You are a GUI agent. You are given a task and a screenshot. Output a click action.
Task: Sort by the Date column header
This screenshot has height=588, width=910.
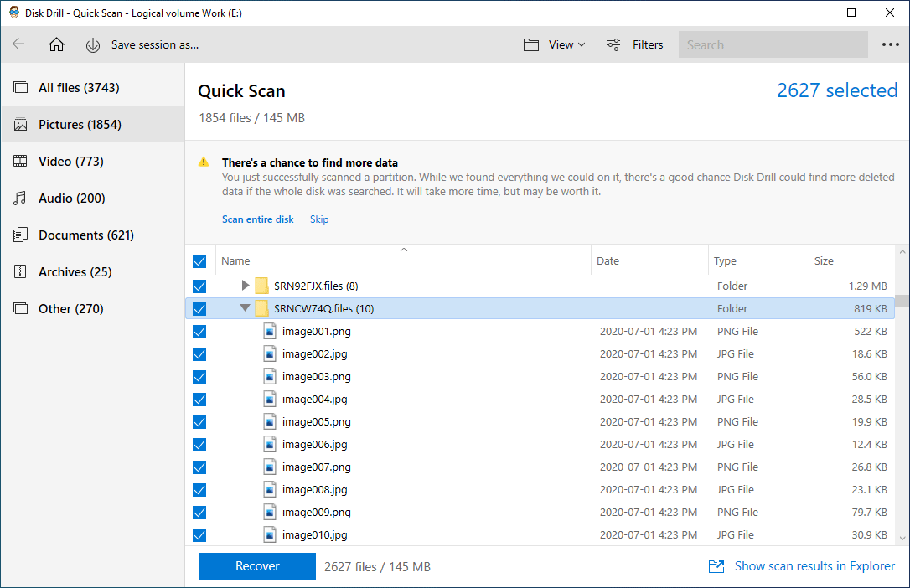[649, 261]
